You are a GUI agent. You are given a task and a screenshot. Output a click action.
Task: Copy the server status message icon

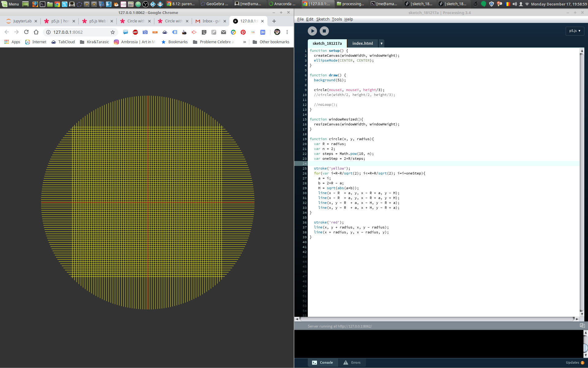582,326
